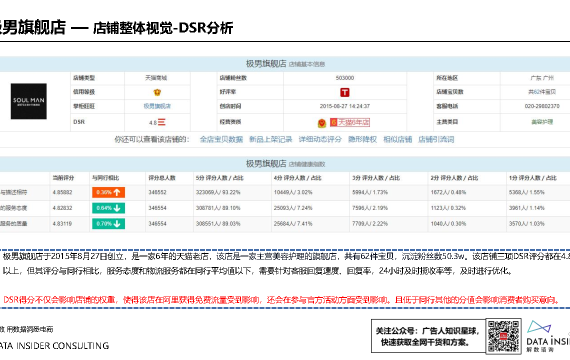Click the 天猫6年店 red badge
Image resolution: width=570 pixels, height=360 pixels.
pos(350,123)
